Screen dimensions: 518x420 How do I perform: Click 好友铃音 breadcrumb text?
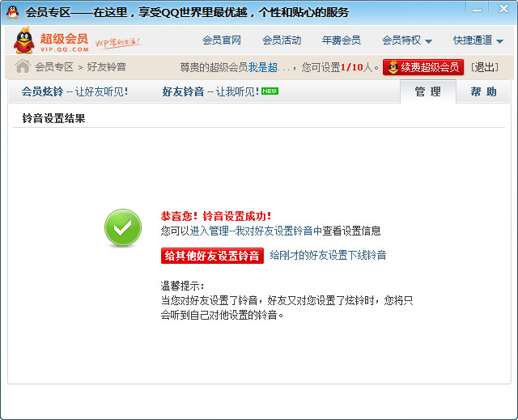click(x=106, y=67)
